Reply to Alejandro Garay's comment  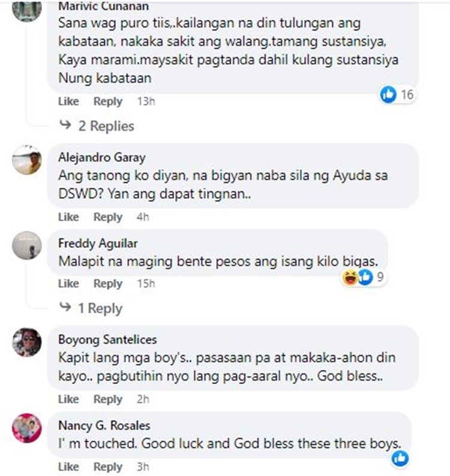(108, 217)
